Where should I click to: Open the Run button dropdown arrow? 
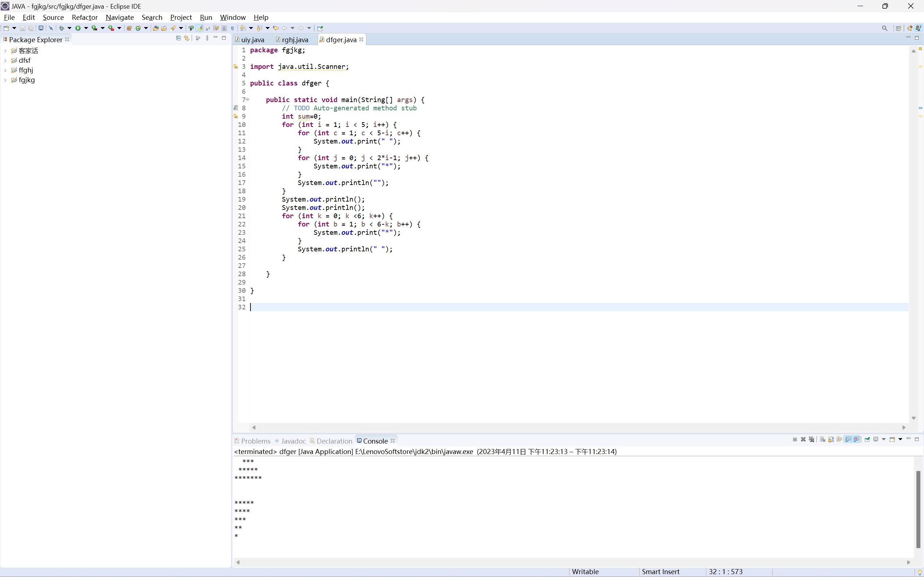86,28
